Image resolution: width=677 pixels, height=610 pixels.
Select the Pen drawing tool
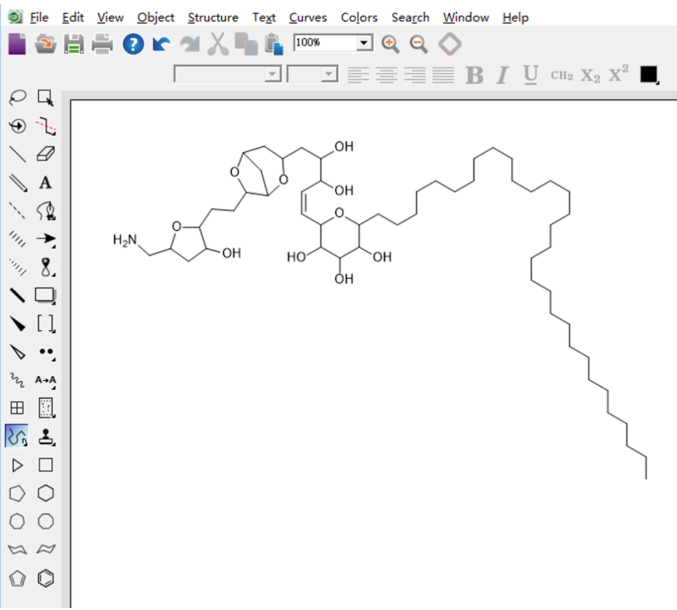pos(45,211)
